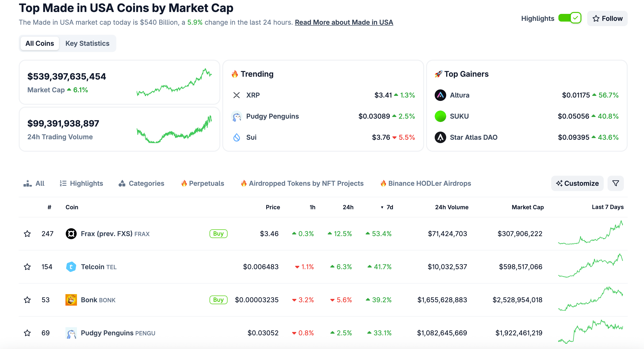The image size is (644, 349).
Task: Open the table filter icon
Action: [x=615, y=183]
